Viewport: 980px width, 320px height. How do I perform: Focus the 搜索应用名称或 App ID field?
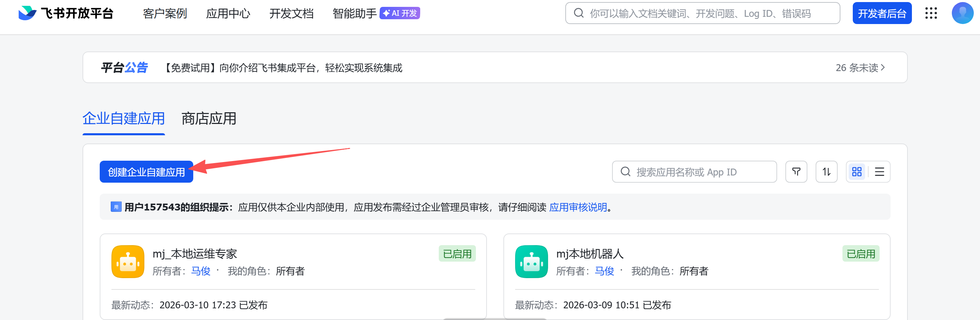(x=694, y=172)
